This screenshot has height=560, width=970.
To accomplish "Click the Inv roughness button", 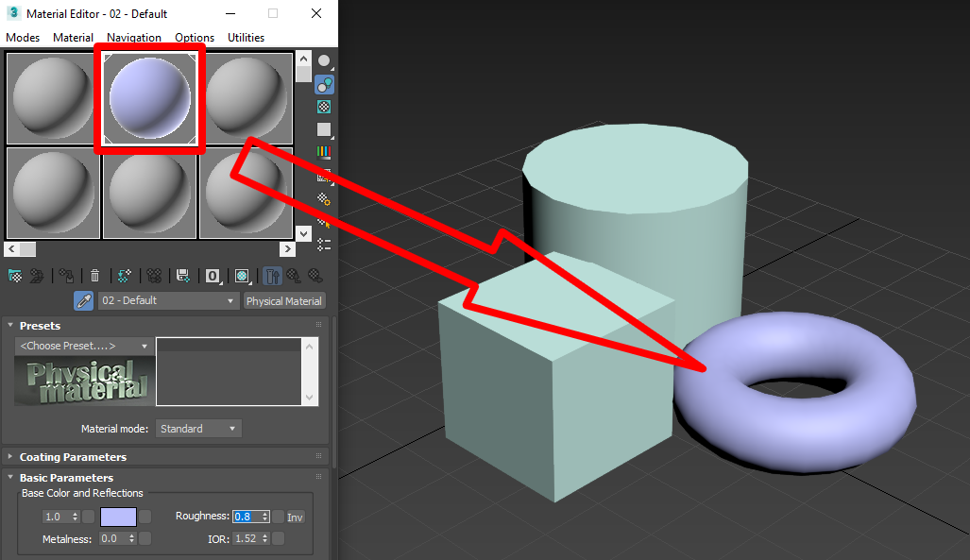I will [295, 517].
